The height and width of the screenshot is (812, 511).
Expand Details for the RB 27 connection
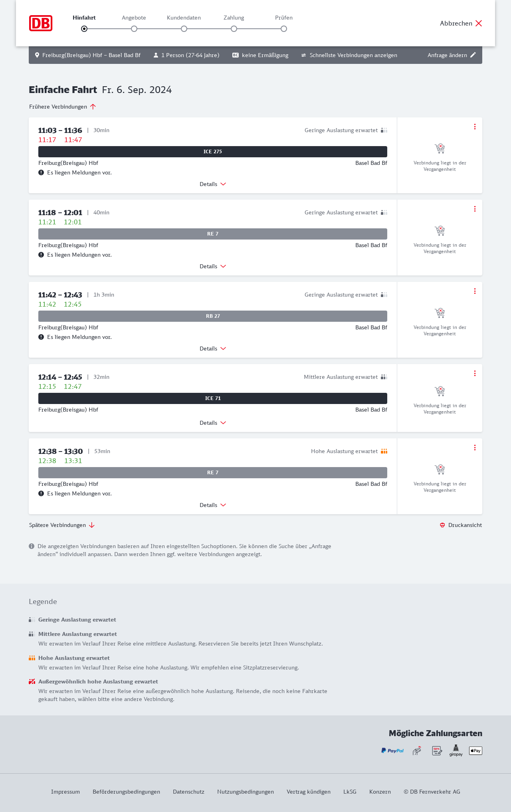[213, 349]
